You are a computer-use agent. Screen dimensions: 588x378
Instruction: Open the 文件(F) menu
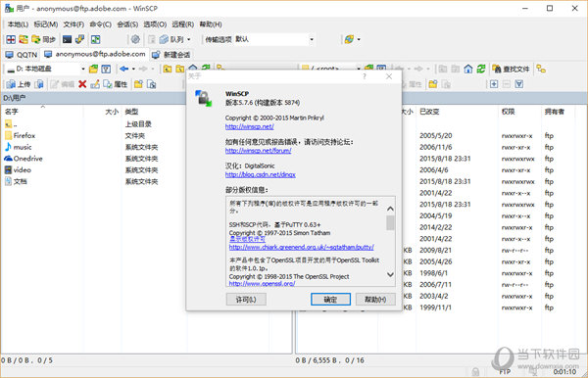point(73,24)
